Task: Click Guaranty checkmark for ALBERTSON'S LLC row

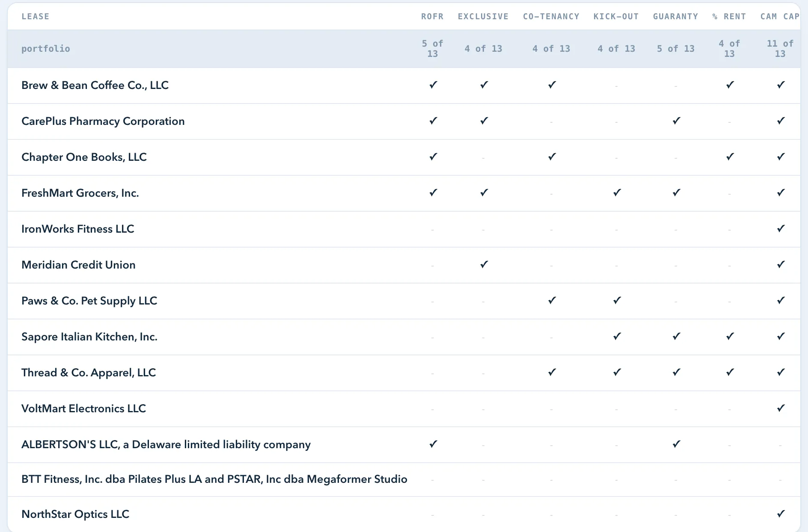Action: coord(676,444)
